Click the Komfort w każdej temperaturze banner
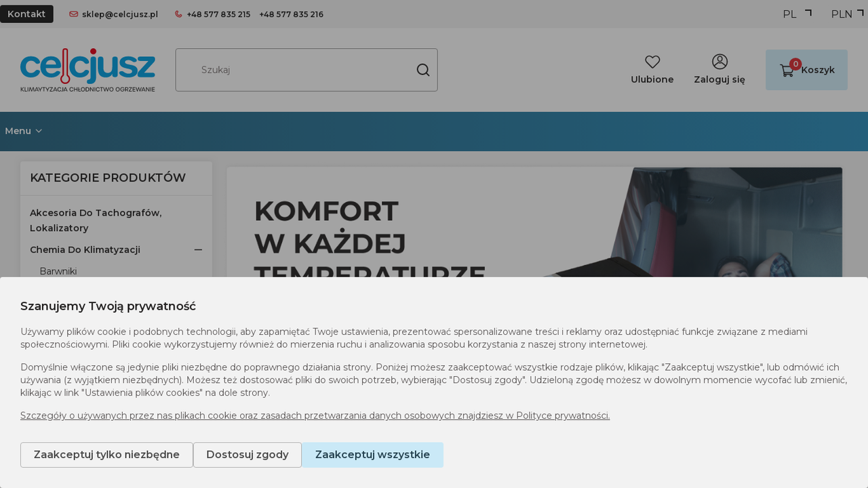This screenshot has width=868, height=488. tap(534, 222)
